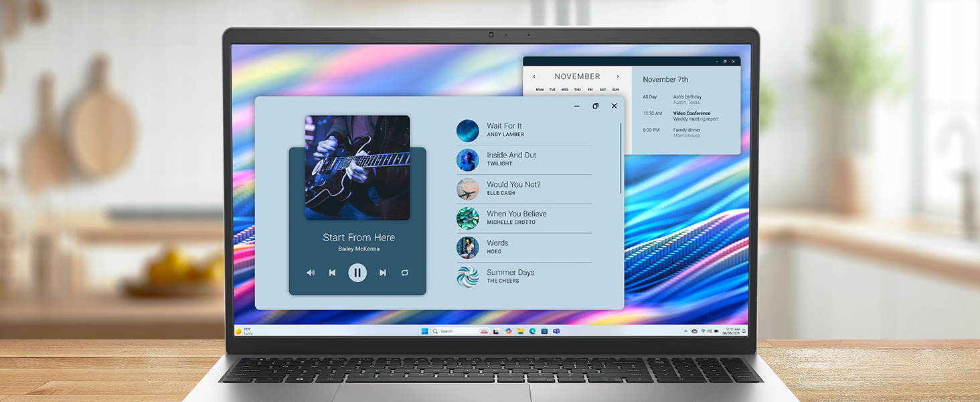Pause the currently playing song
The height and width of the screenshot is (402, 980).
357,273
